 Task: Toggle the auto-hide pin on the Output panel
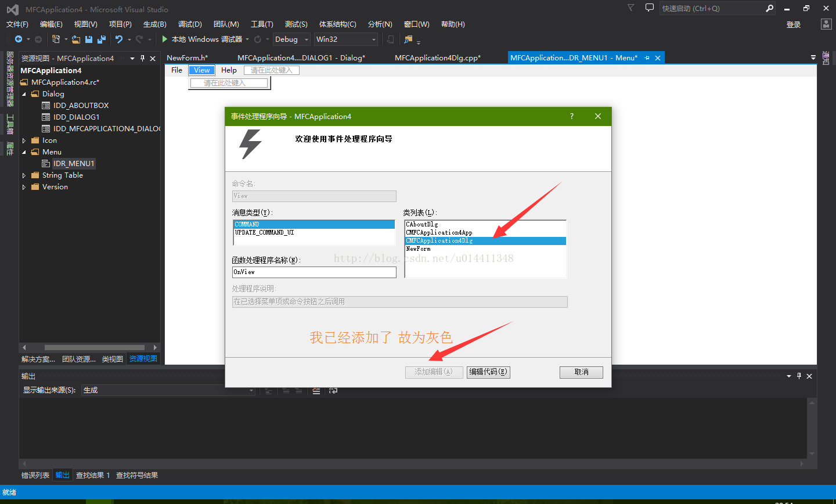tap(799, 376)
